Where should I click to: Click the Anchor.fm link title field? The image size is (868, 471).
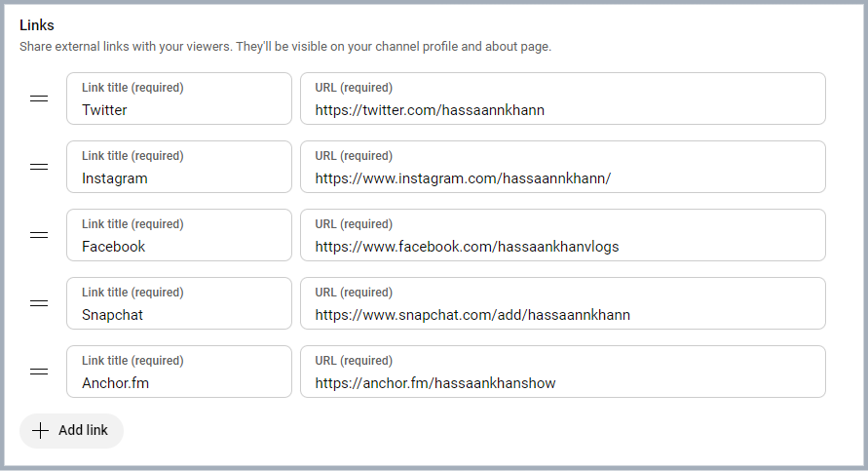(179, 372)
